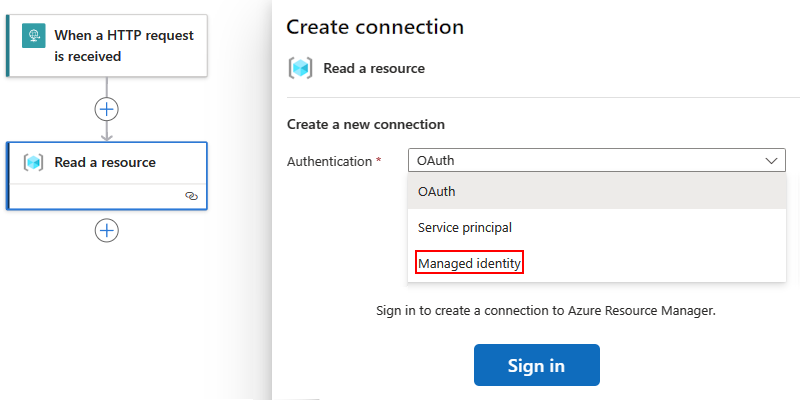Image resolution: width=800 pixels, height=400 pixels.
Task: Click the "Read a resource" label in the panel header
Action: pos(374,68)
